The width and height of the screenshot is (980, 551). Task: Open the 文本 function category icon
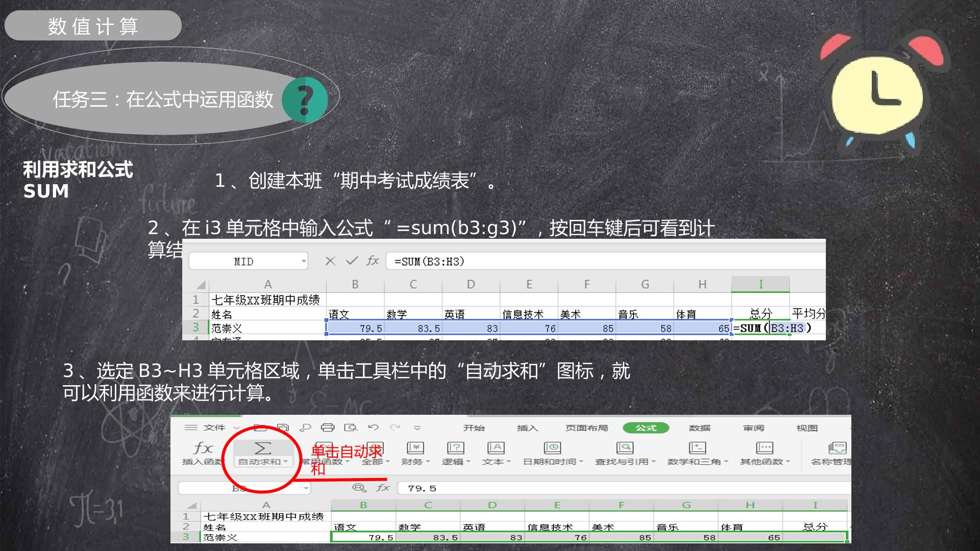[496, 448]
